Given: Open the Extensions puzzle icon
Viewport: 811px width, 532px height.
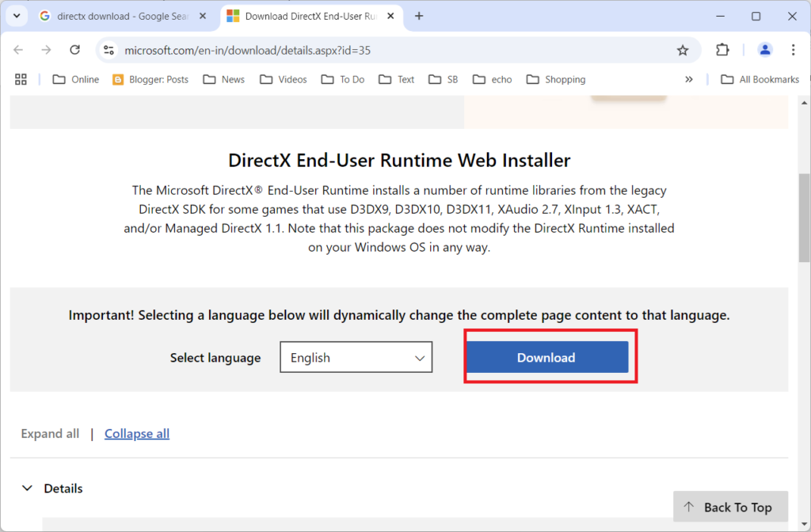Looking at the screenshot, I should pyautogui.click(x=722, y=50).
